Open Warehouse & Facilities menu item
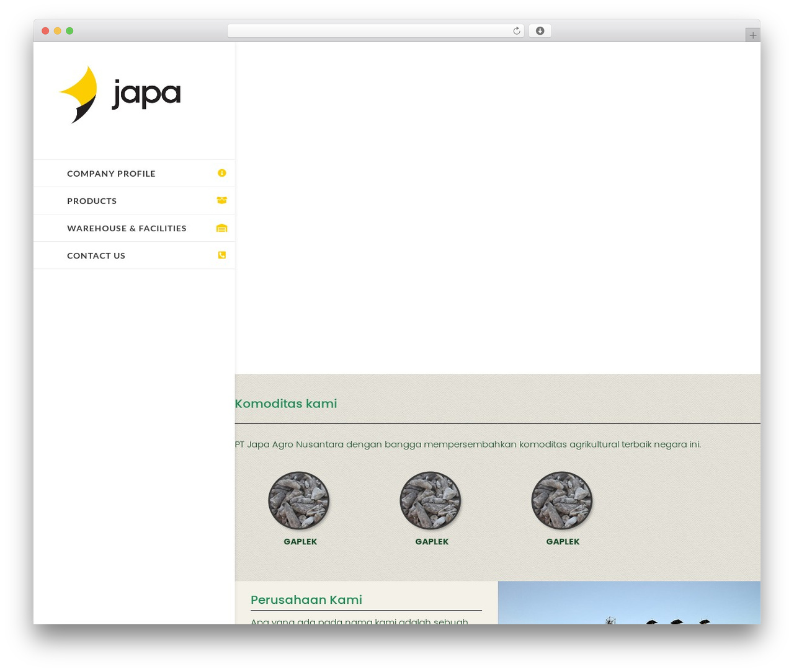Image resolution: width=794 pixels, height=672 pixels. (134, 228)
